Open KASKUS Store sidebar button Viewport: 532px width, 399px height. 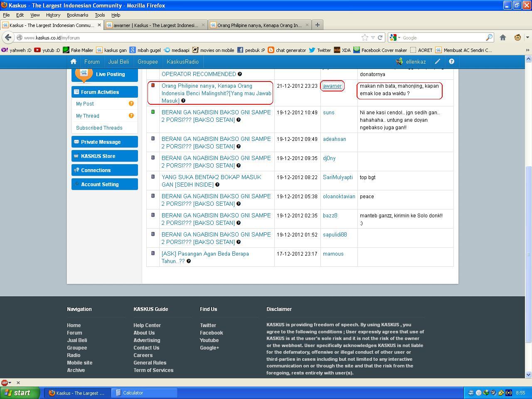[105, 156]
